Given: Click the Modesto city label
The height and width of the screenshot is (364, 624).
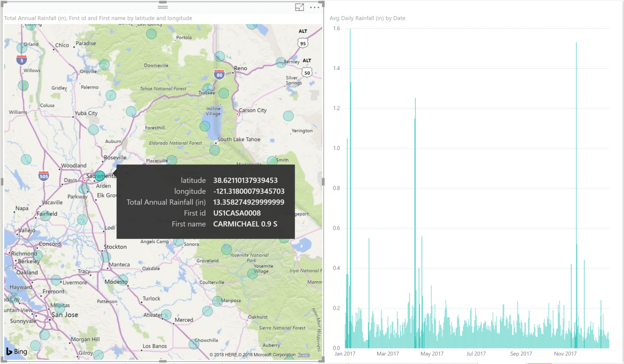Looking at the screenshot, I should 116,281.
